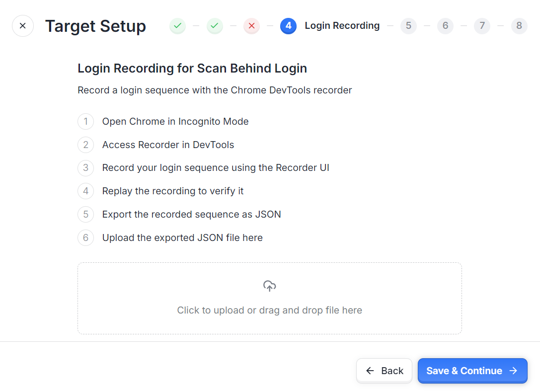Click the upload drop zone text
This screenshot has width=540, height=392.
[270, 311]
